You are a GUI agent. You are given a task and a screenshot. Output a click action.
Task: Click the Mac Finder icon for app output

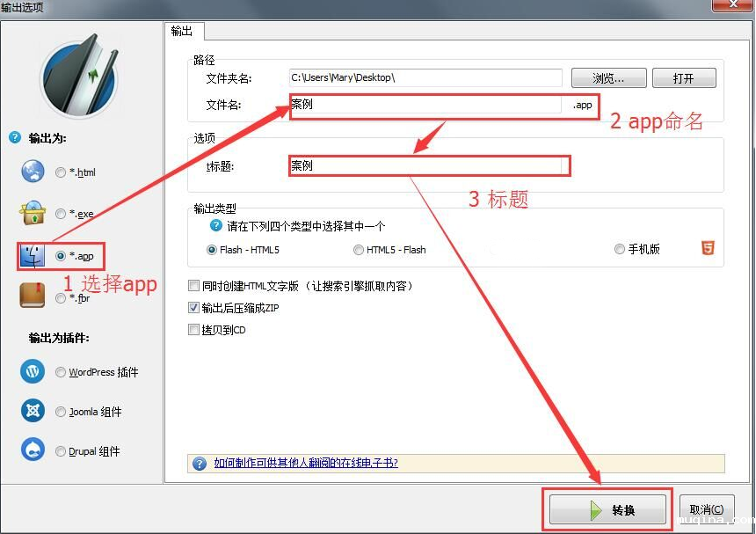click(x=33, y=256)
